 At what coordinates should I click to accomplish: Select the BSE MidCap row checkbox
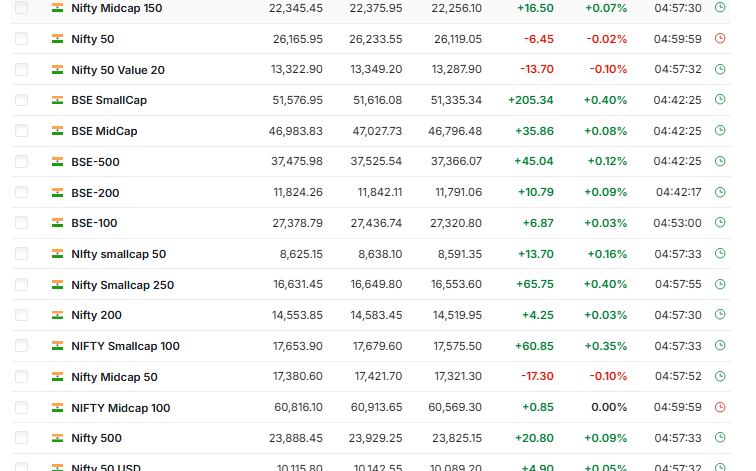pos(21,131)
